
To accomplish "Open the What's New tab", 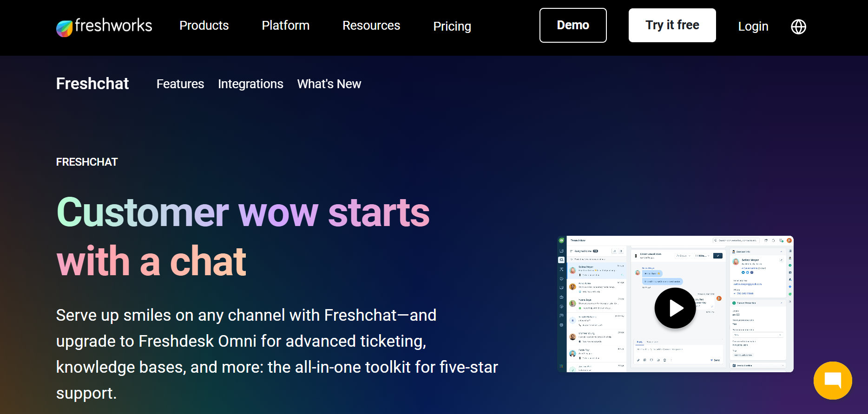I will tap(329, 84).
